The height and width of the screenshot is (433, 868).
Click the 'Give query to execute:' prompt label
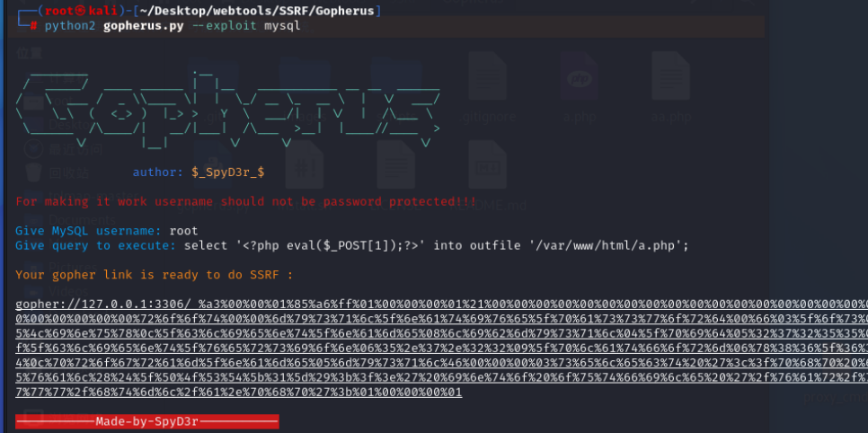[x=96, y=245]
